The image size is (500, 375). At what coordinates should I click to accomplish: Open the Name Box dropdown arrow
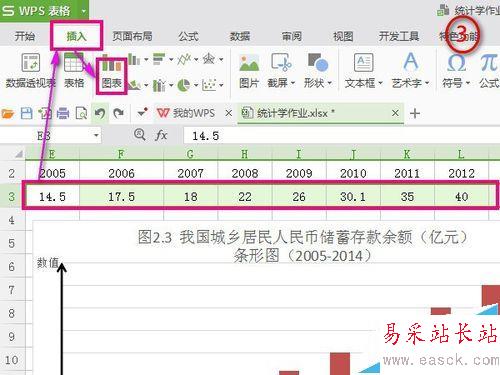click(x=96, y=135)
